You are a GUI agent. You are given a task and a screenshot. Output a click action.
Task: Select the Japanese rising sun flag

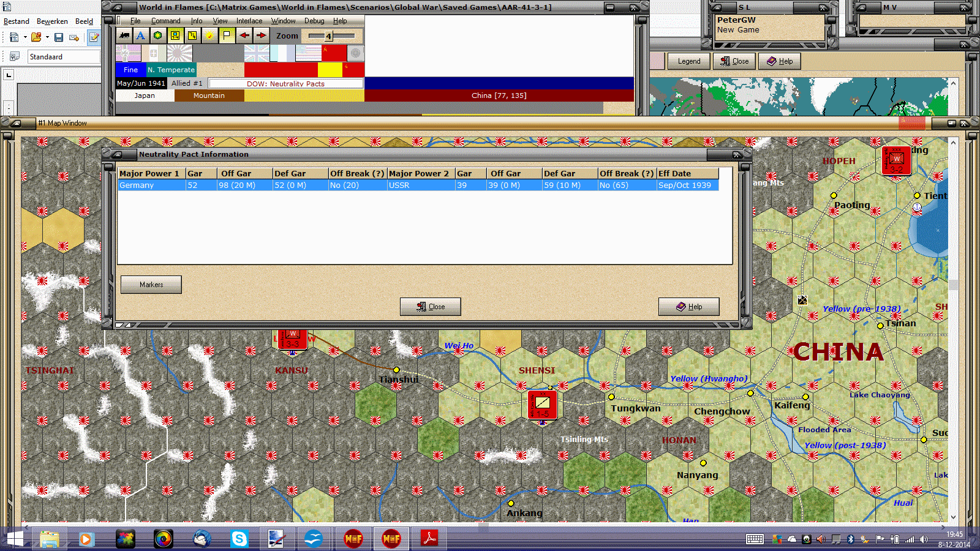click(x=179, y=53)
